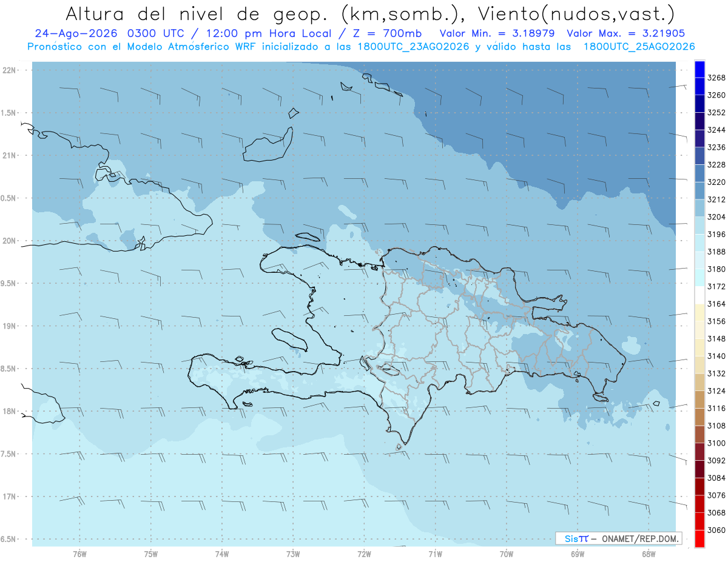This screenshot has height=562, width=728.
Task: Click the legend value '3164'
Action: coord(716,304)
